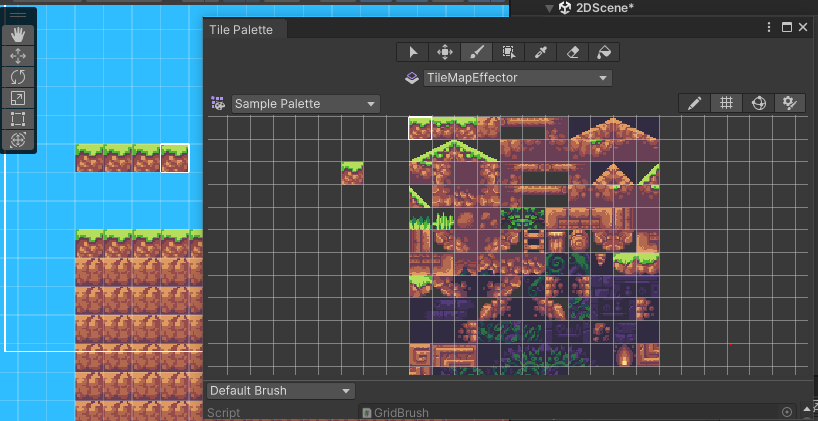
Task: Select the Rotate tool in scene overlay
Action: (x=18, y=77)
